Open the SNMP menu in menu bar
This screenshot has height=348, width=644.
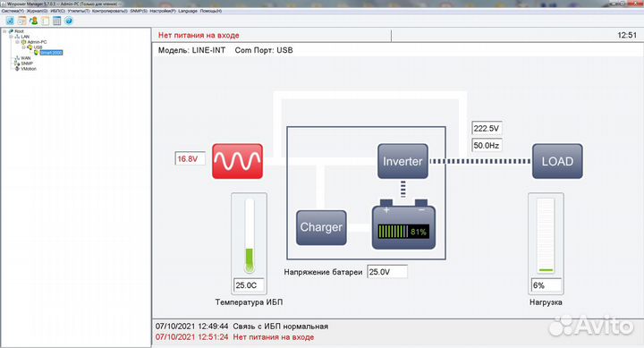pyautogui.click(x=139, y=11)
